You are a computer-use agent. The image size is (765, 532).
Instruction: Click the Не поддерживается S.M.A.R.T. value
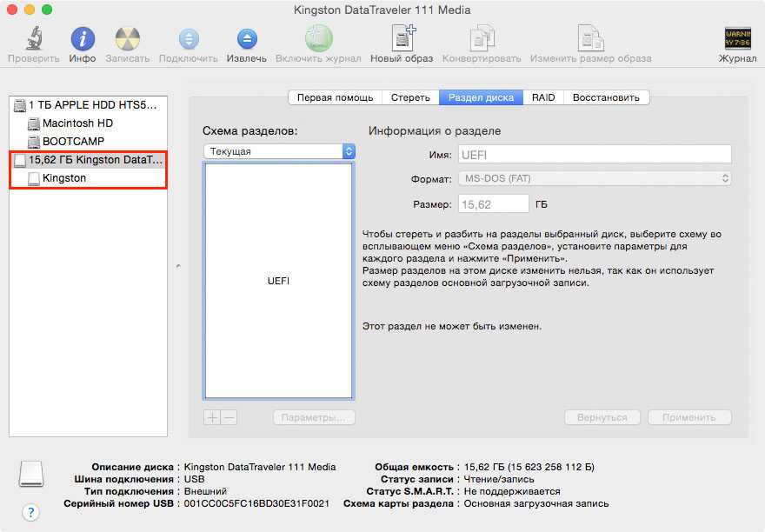pos(512,491)
